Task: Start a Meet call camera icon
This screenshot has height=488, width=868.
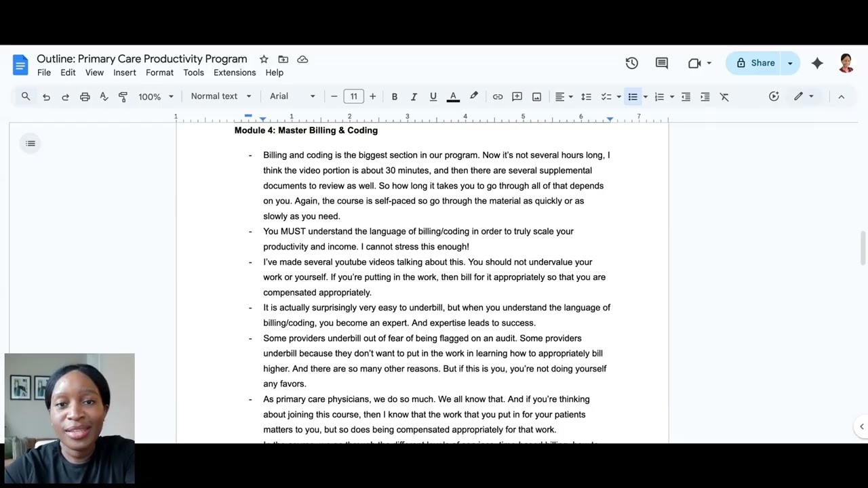Action: (694, 63)
